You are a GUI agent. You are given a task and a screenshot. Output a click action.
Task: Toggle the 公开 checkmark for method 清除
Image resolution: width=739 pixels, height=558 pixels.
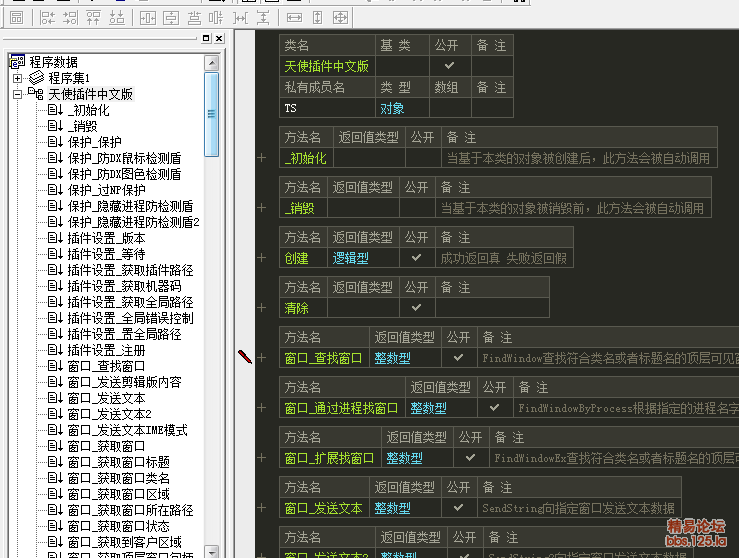tap(416, 308)
